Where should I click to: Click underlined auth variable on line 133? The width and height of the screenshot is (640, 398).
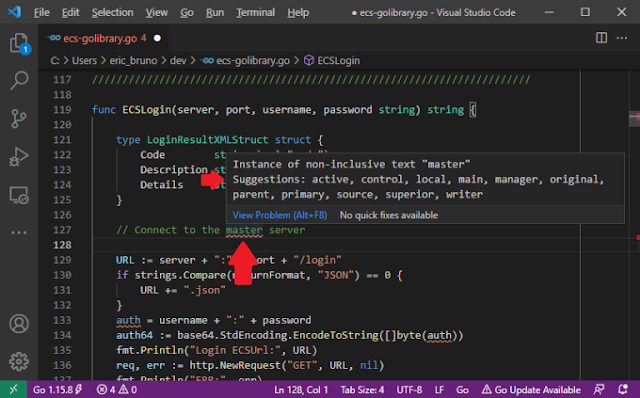pyautogui.click(x=128, y=320)
